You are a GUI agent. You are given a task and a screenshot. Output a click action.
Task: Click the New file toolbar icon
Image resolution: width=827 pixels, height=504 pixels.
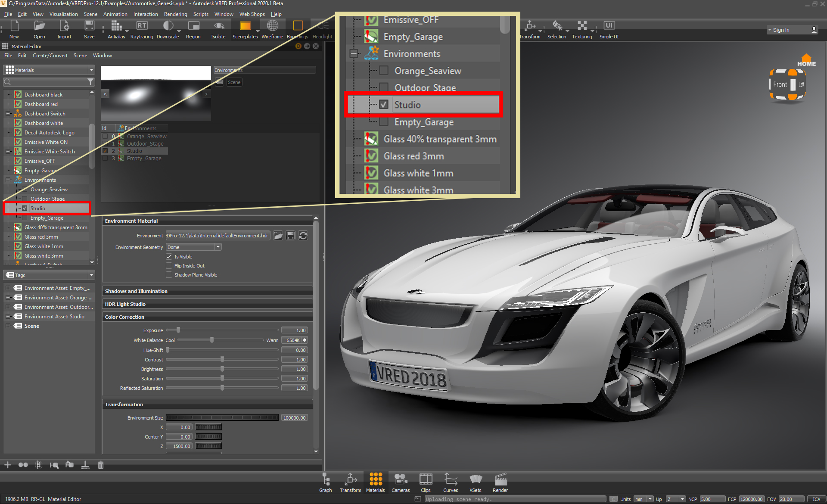(x=14, y=29)
